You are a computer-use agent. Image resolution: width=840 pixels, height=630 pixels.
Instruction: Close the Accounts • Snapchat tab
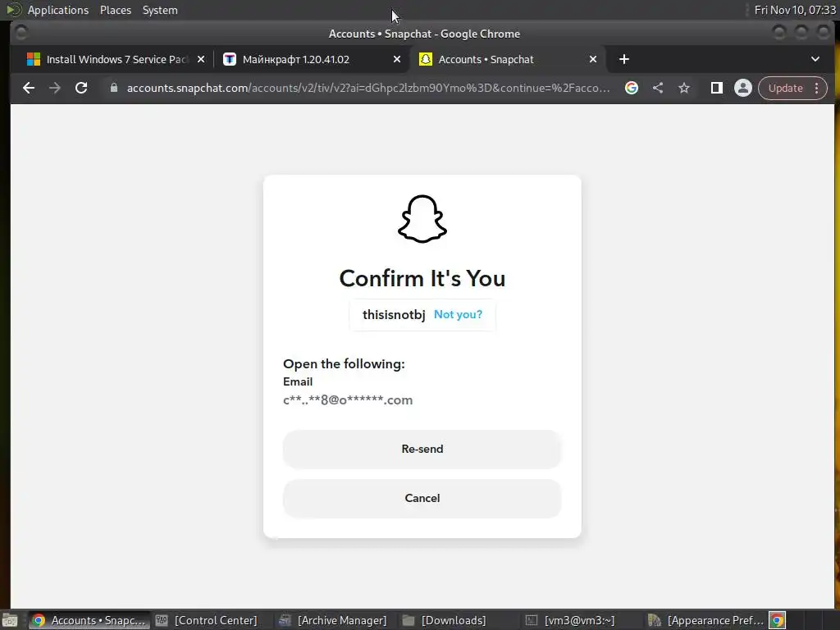click(593, 59)
